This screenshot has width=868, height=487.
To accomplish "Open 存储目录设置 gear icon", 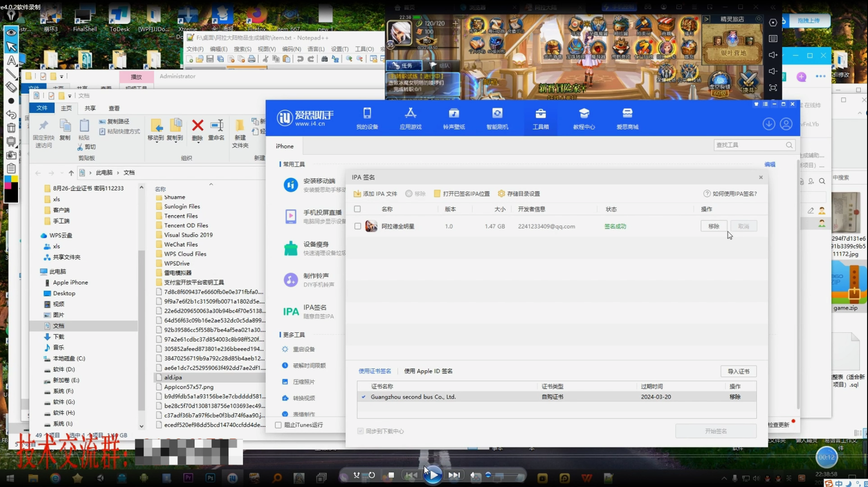I will [501, 194].
